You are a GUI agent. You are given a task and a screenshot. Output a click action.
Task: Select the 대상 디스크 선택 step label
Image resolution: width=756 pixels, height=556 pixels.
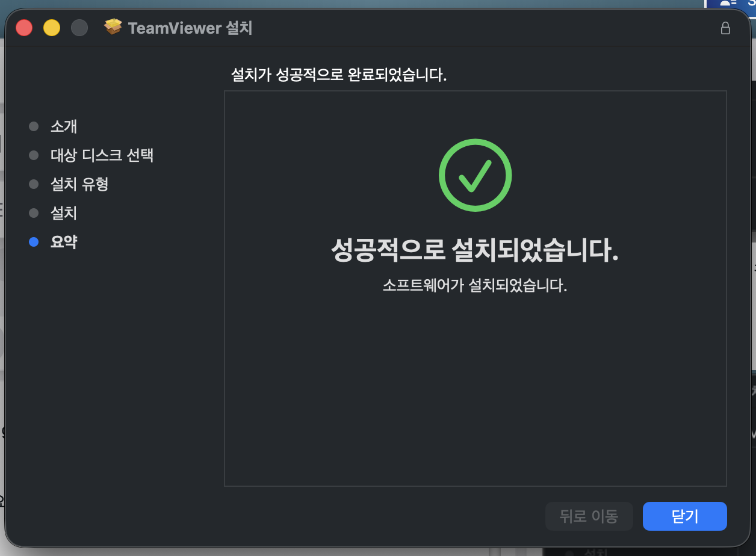click(x=102, y=155)
